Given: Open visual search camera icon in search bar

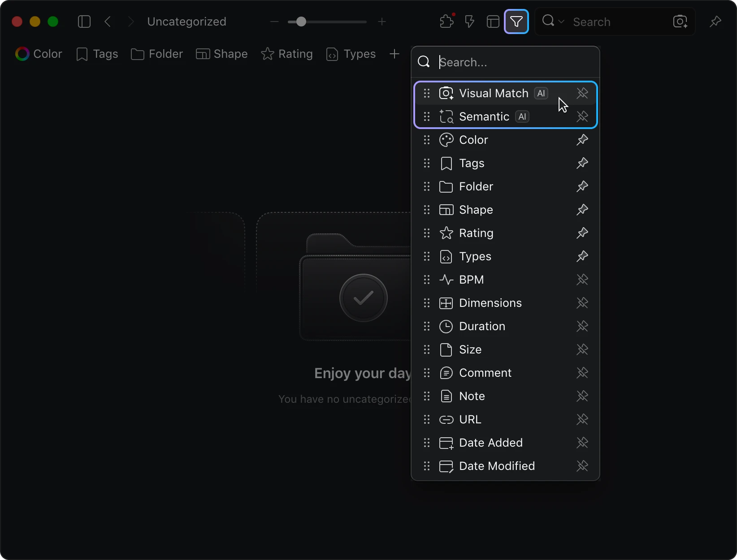Looking at the screenshot, I should point(680,22).
